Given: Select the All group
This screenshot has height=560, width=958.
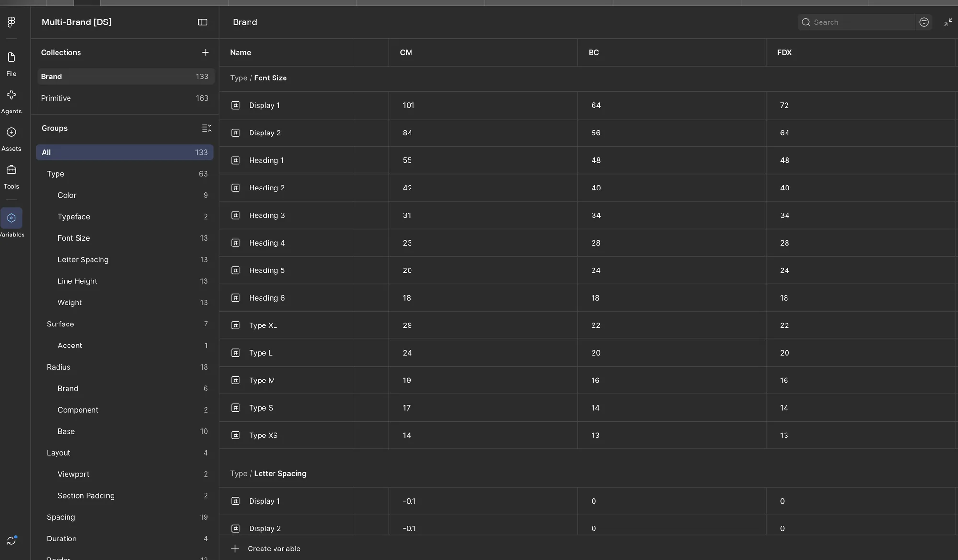Looking at the screenshot, I should click(x=125, y=152).
